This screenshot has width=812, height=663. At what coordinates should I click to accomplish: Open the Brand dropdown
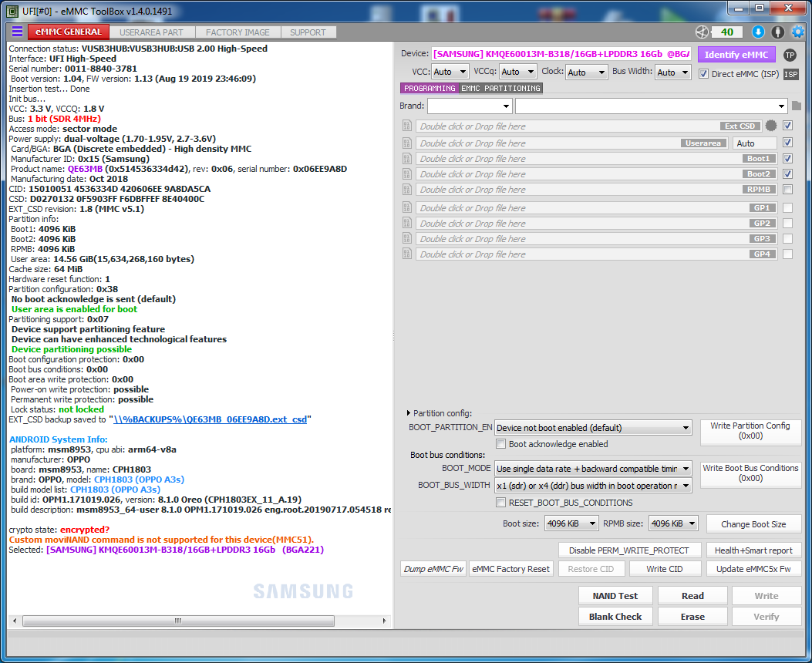(x=470, y=106)
